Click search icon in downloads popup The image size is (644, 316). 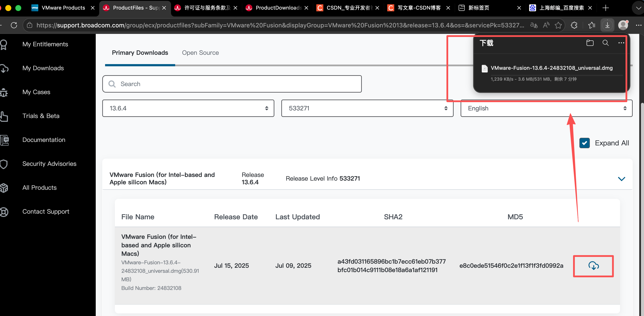click(x=605, y=43)
